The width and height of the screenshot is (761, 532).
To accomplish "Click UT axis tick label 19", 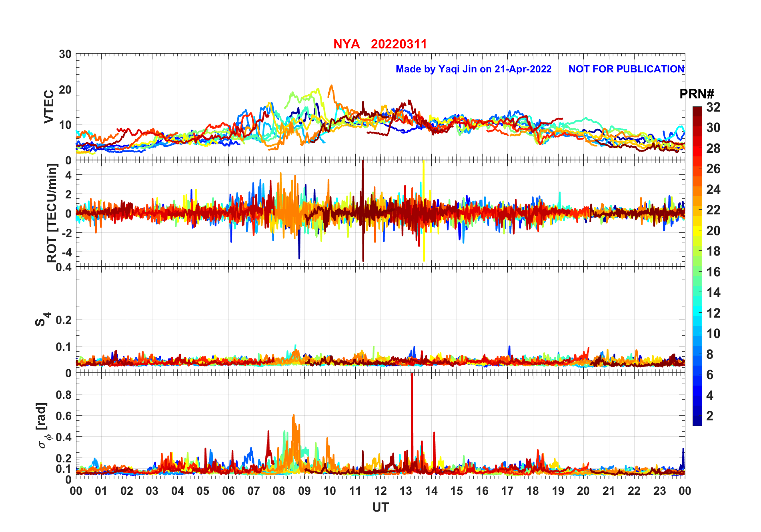I will [558, 491].
